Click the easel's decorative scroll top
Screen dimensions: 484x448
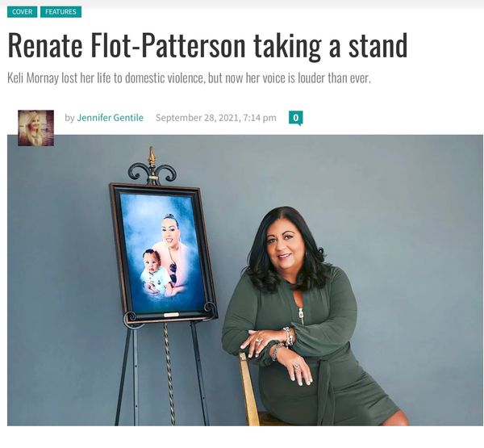click(152, 169)
